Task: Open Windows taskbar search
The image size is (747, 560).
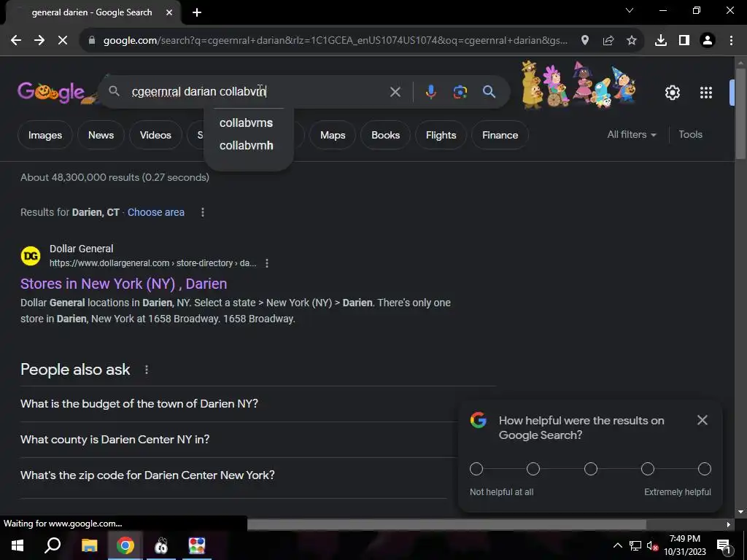Action: [x=53, y=545]
